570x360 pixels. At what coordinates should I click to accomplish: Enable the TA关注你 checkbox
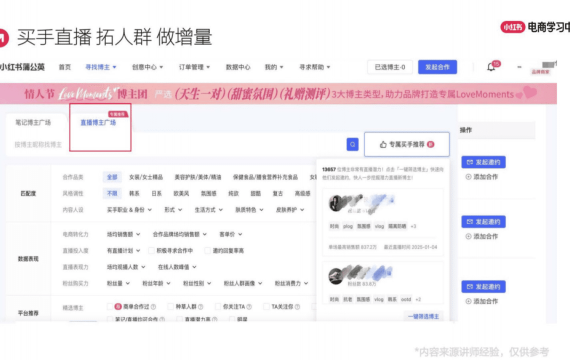pos(266,307)
